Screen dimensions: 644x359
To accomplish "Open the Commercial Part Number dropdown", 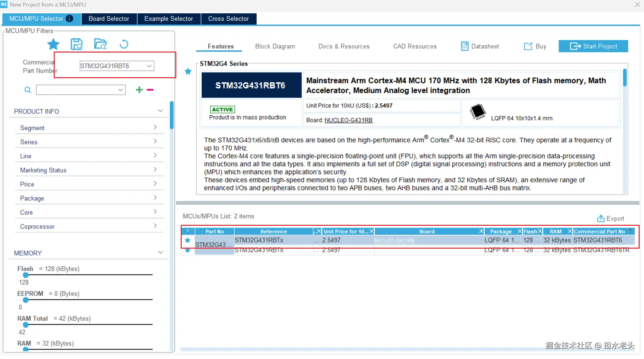I will (149, 66).
